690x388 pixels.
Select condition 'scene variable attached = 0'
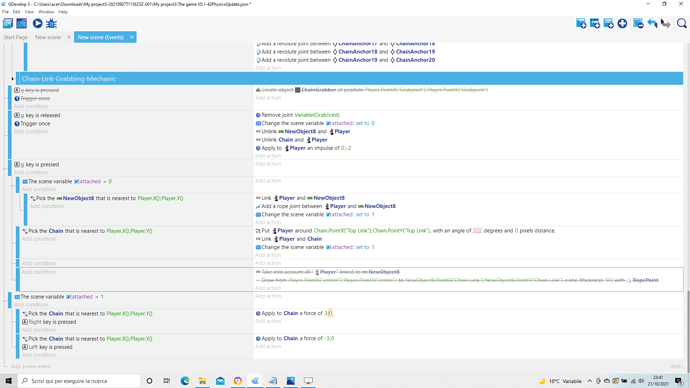(x=67, y=181)
